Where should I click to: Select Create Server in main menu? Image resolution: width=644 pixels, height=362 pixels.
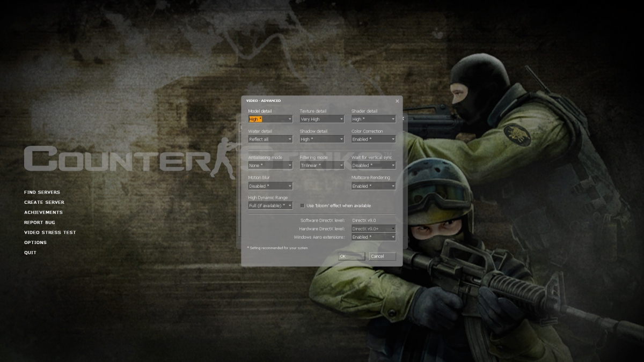pyautogui.click(x=44, y=202)
